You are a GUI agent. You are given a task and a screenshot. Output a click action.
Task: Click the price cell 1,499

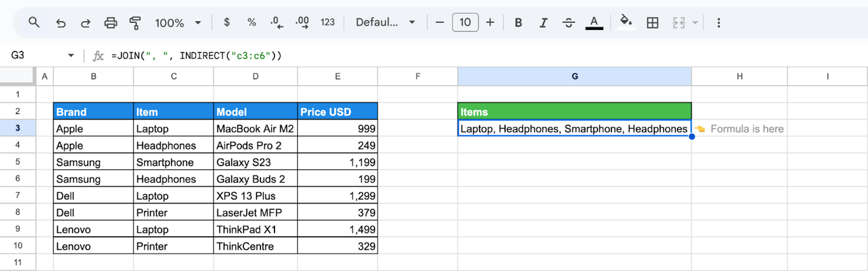pos(337,230)
